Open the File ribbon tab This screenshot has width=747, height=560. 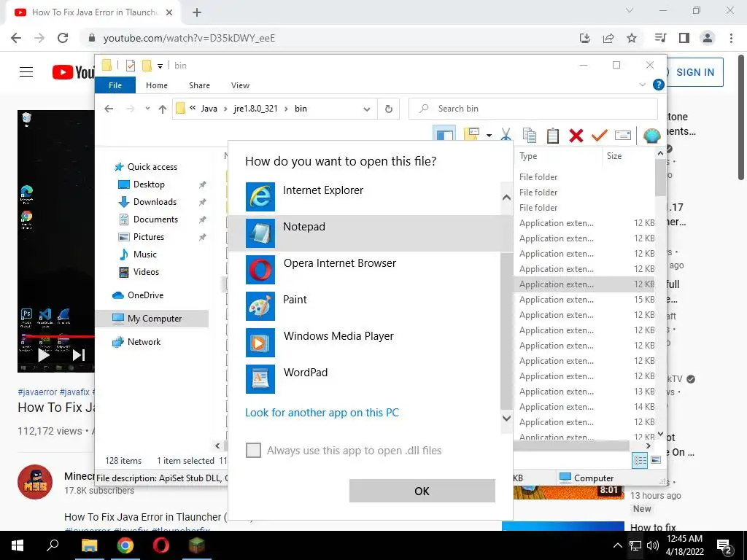115,85
